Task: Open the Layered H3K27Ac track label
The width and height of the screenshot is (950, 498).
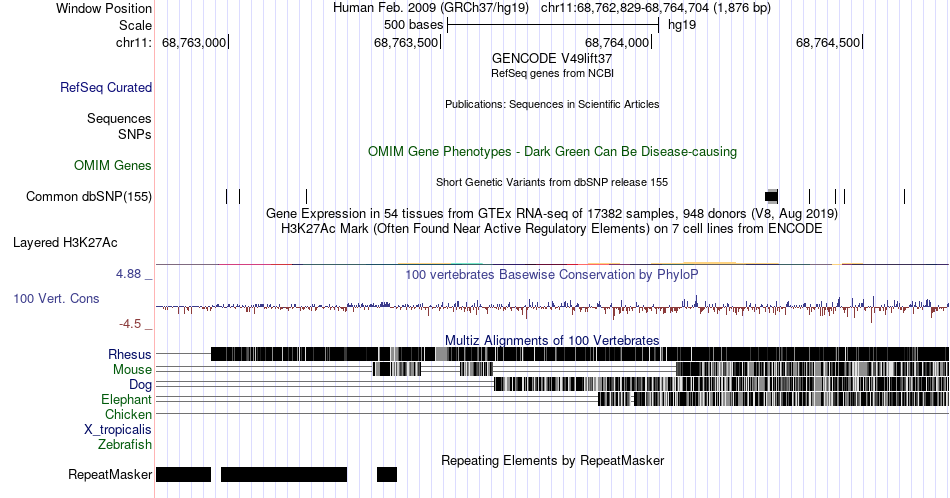Action: pyautogui.click(x=65, y=242)
